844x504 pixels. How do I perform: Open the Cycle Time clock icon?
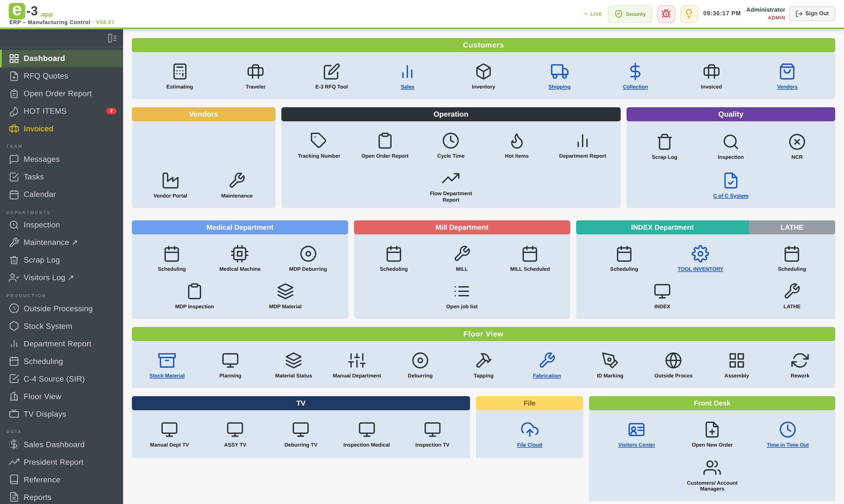(451, 141)
